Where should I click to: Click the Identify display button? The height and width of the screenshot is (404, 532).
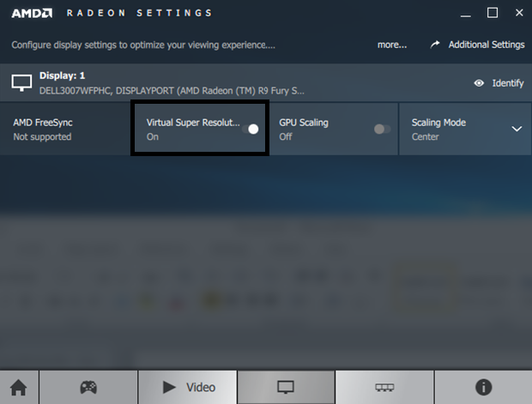tap(499, 83)
